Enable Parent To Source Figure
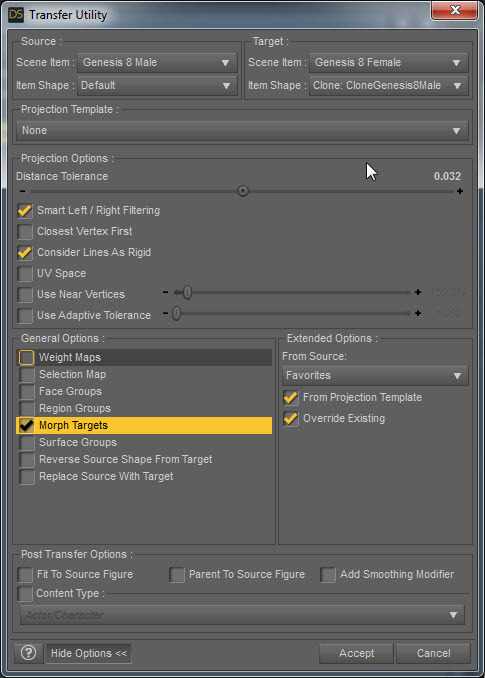 pyautogui.click(x=177, y=575)
